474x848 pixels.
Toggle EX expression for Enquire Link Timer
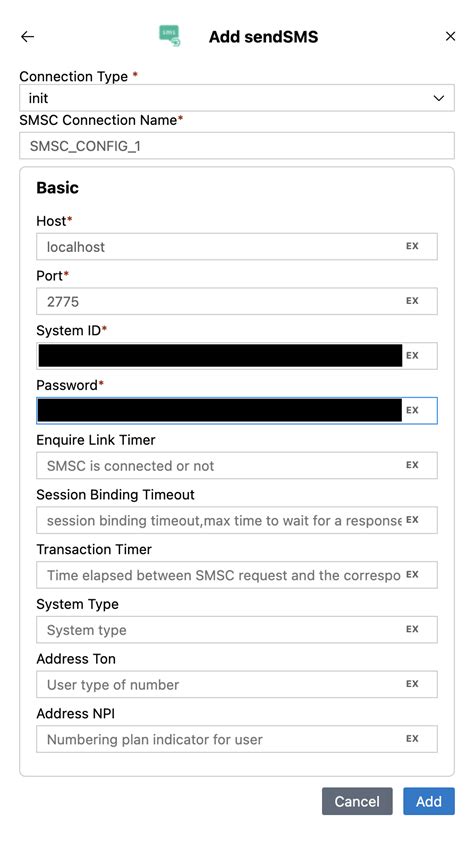click(412, 465)
